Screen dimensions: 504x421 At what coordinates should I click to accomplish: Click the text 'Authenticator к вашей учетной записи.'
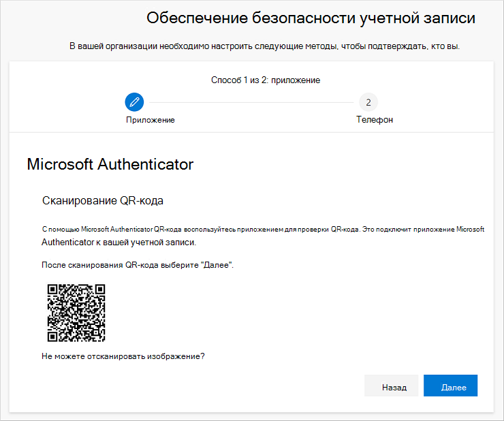coord(119,243)
